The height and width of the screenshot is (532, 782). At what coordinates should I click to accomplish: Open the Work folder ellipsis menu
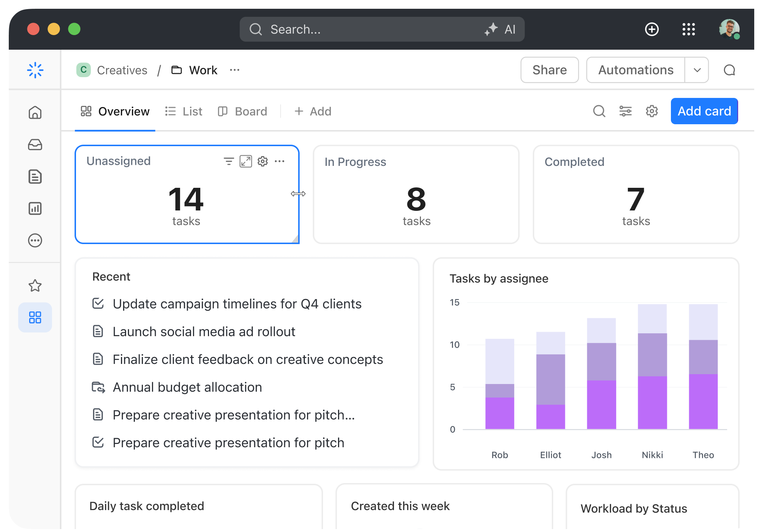point(235,70)
